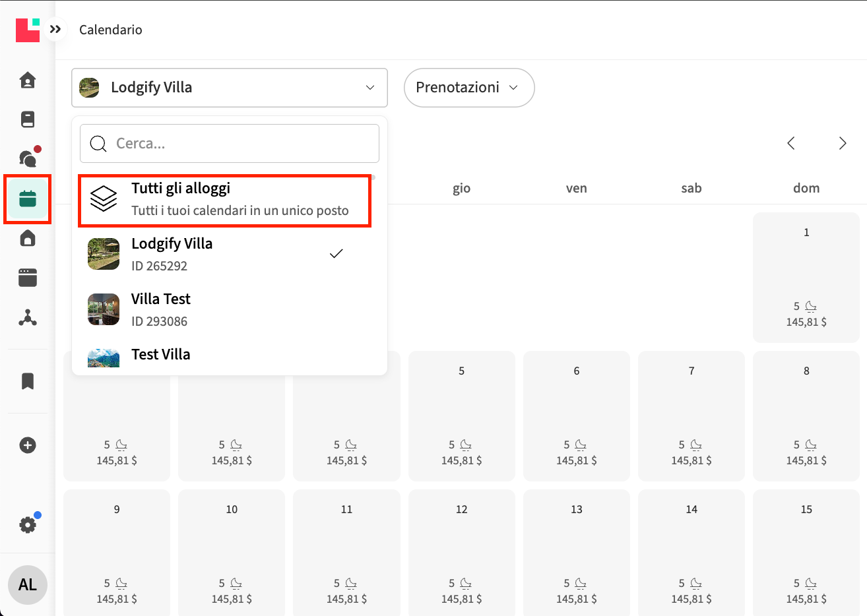This screenshot has width=867, height=616.
Task: Open the channel manager nodes icon
Action: pos(28,318)
